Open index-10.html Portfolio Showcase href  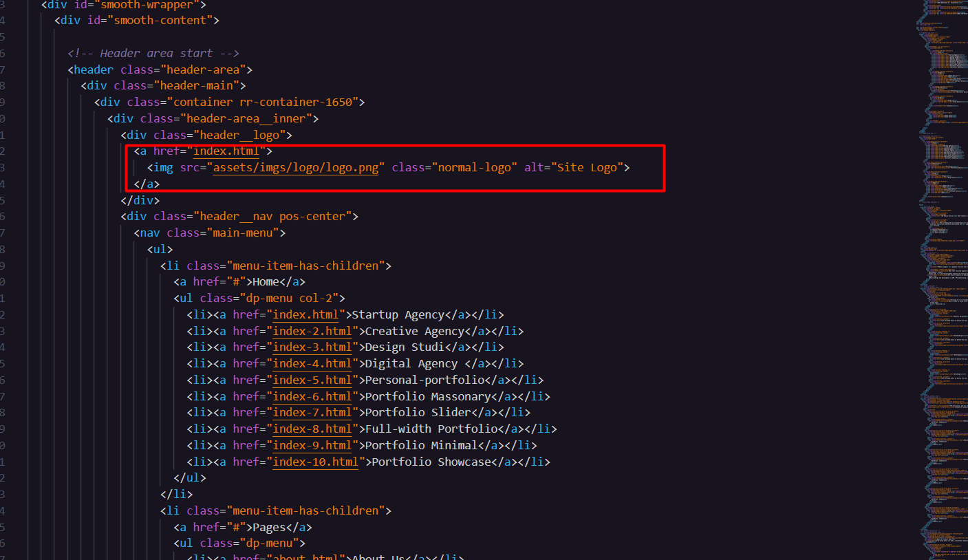point(316,462)
